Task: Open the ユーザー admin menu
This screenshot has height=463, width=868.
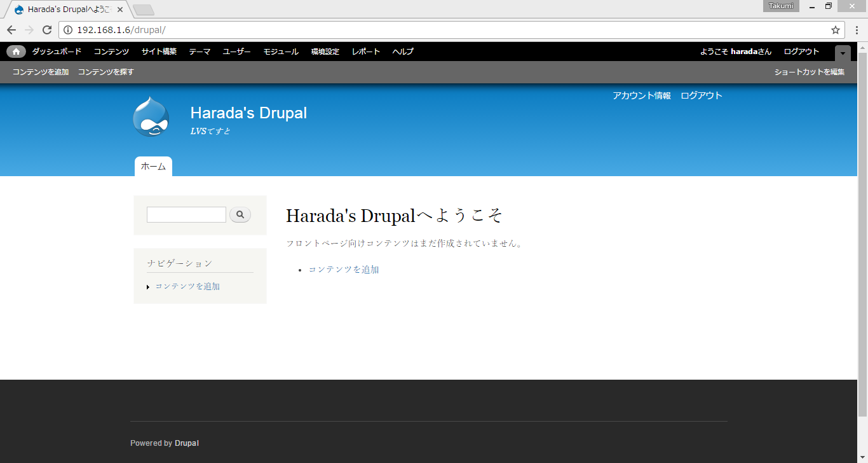Action: click(236, 52)
